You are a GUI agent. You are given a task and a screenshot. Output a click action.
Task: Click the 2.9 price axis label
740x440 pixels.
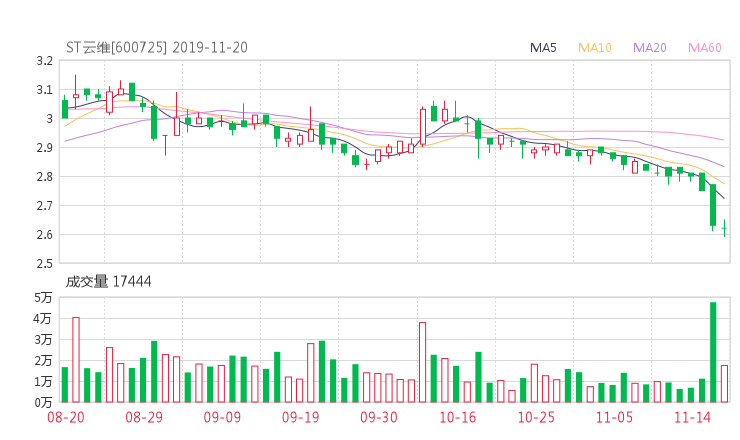(44, 148)
